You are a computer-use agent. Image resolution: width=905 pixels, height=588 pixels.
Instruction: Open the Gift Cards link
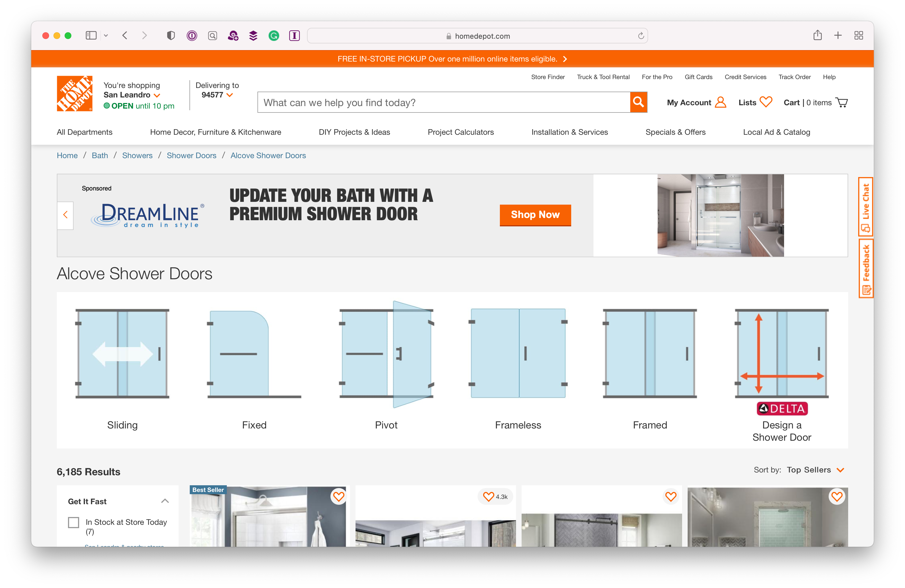pos(698,77)
